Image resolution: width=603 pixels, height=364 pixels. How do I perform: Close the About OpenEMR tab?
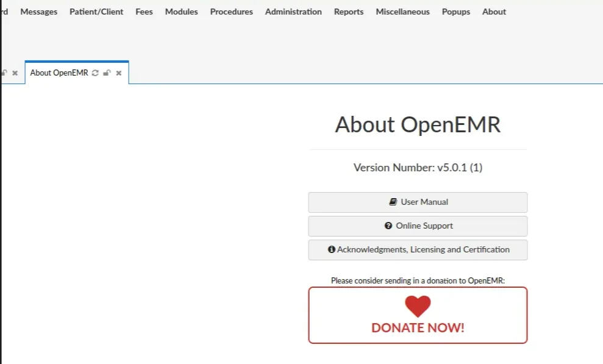[119, 73]
